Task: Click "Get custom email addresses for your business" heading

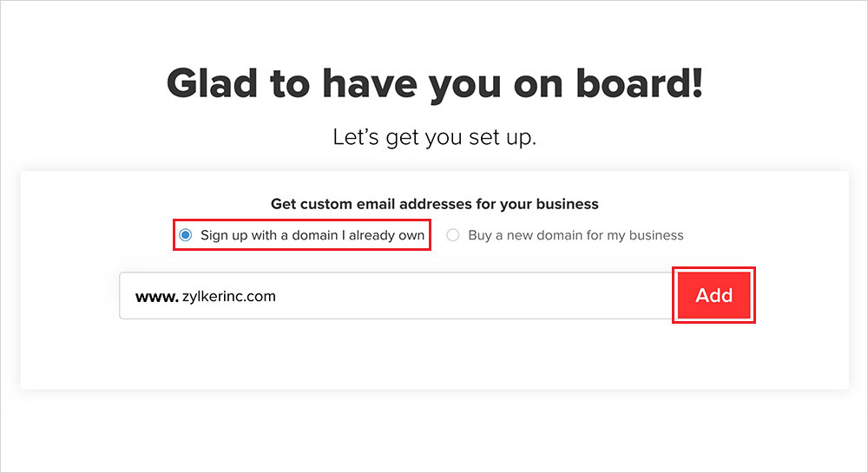Action: coord(434,205)
